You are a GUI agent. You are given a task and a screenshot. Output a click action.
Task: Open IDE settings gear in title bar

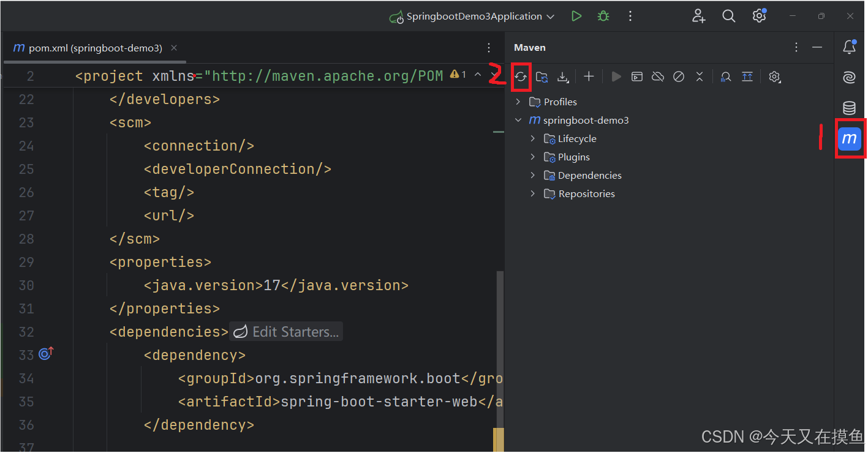click(759, 16)
